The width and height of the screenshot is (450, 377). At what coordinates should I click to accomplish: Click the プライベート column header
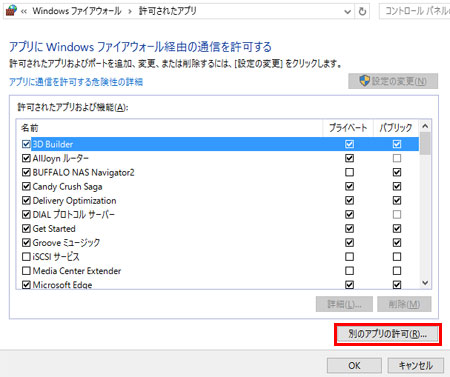(348, 128)
